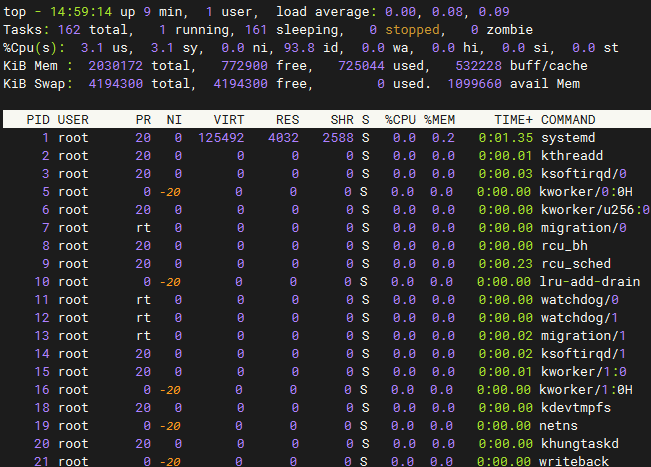Click the 93.8 idle CPU value
Viewport: 651px width, 467px height.
299,48
